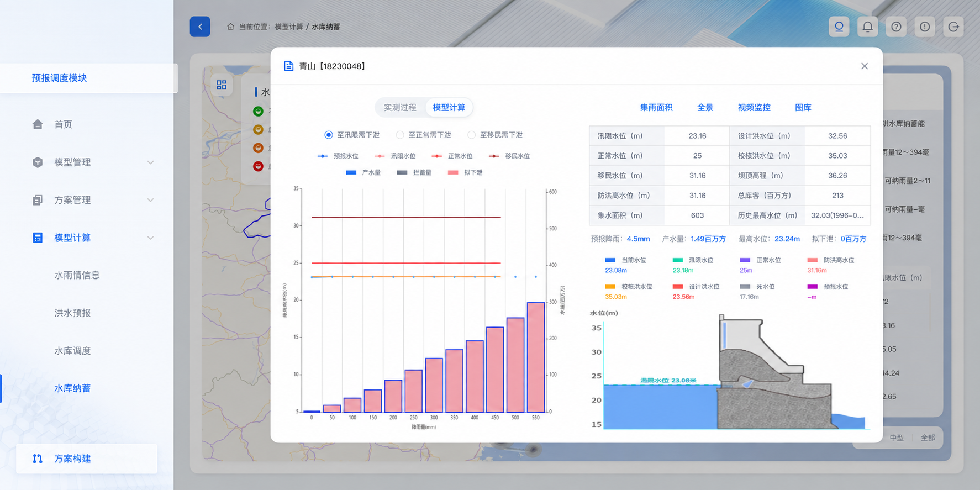Expand the 方案管理 chevron

coord(150,200)
